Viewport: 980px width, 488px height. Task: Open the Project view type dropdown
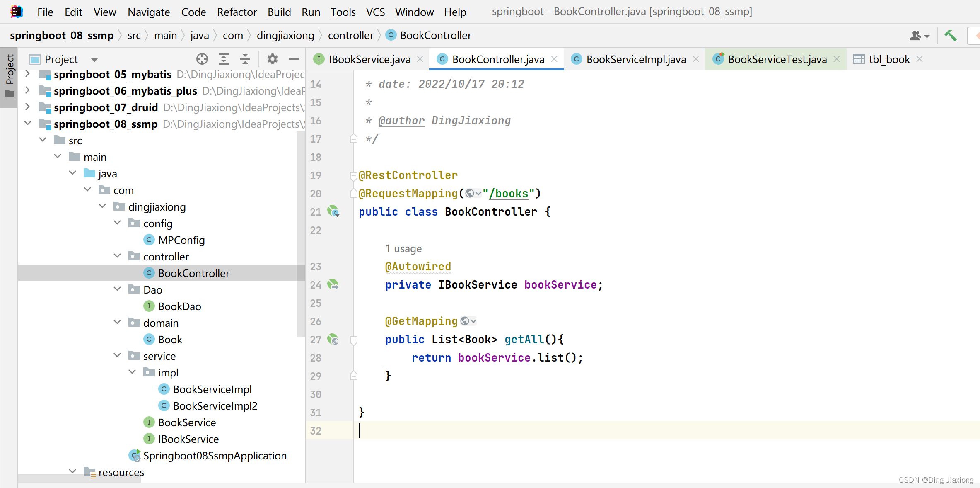coord(94,60)
